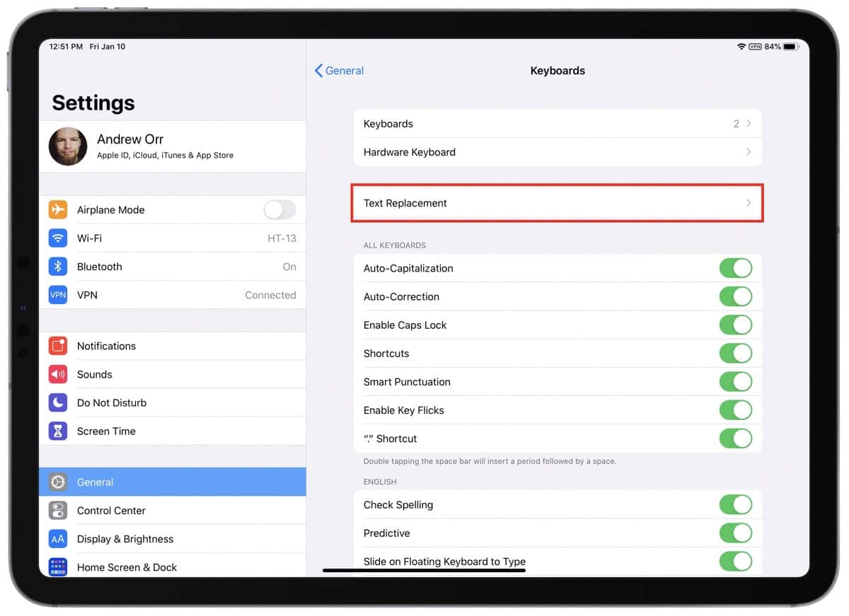This screenshot has width=849, height=616.
Task: Select the Home Screen & Dock icon
Action: click(x=57, y=567)
